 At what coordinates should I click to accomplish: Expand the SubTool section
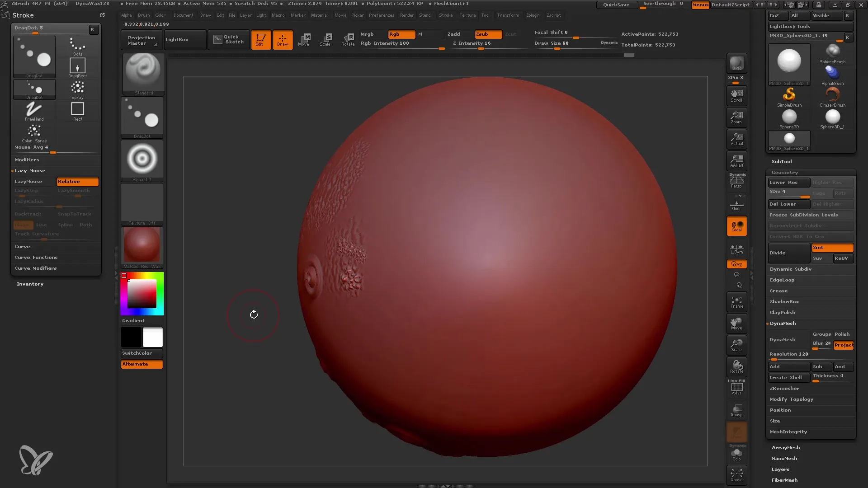pos(782,162)
